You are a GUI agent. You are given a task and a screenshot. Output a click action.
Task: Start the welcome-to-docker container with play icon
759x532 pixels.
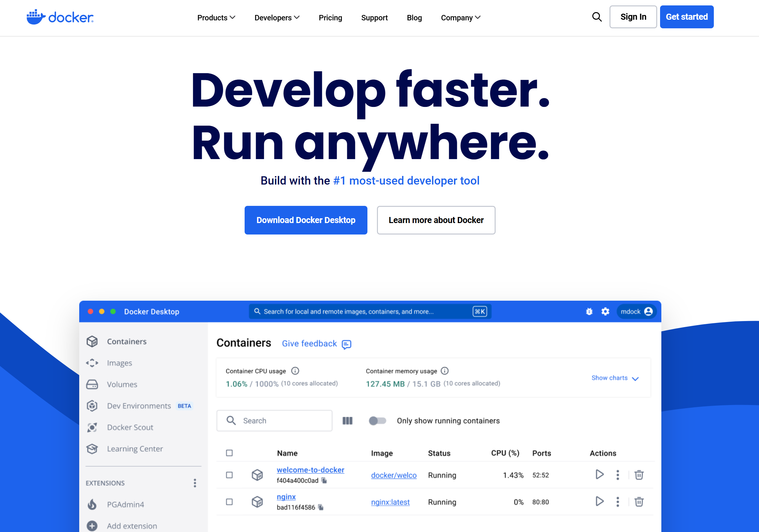pyautogui.click(x=599, y=475)
